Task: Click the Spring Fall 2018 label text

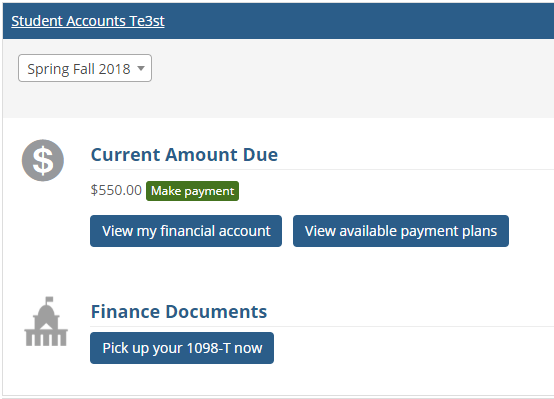Action: point(79,69)
